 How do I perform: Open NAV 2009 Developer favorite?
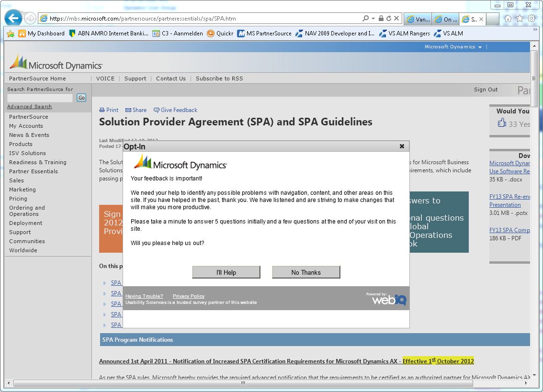pos(335,34)
